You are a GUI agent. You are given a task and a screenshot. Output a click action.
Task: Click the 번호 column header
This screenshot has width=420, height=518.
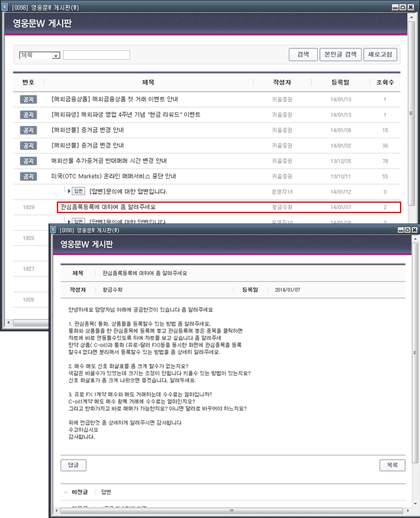pos(28,82)
